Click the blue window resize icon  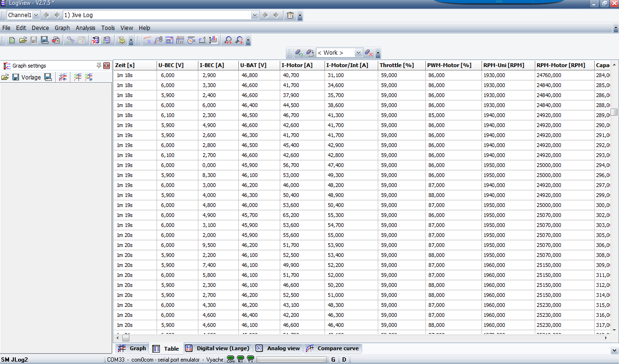pyautogui.click(x=169, y=40)
